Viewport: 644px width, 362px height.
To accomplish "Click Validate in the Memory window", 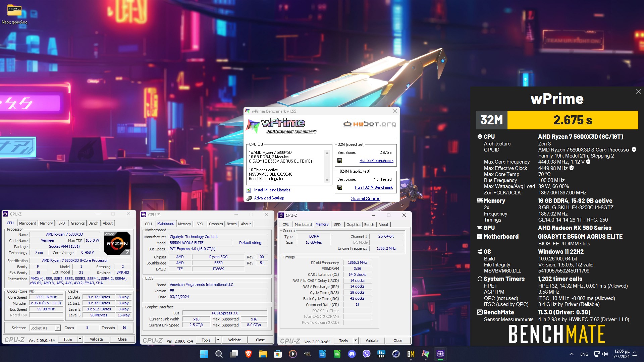I will coord(372,341).
